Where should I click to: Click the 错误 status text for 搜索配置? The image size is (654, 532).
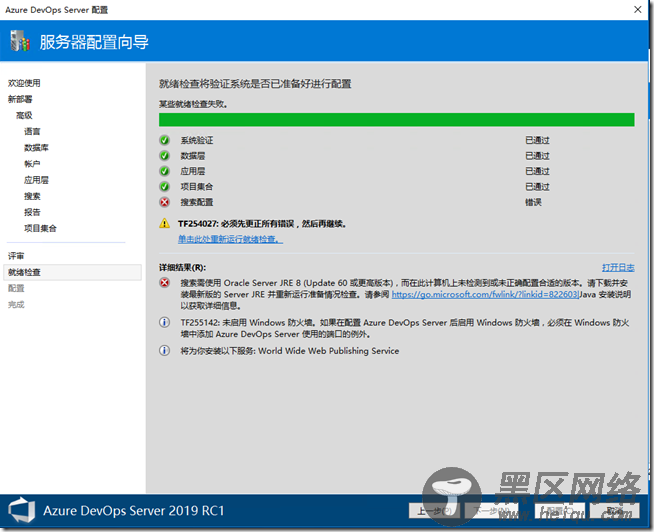coord(533,202)
